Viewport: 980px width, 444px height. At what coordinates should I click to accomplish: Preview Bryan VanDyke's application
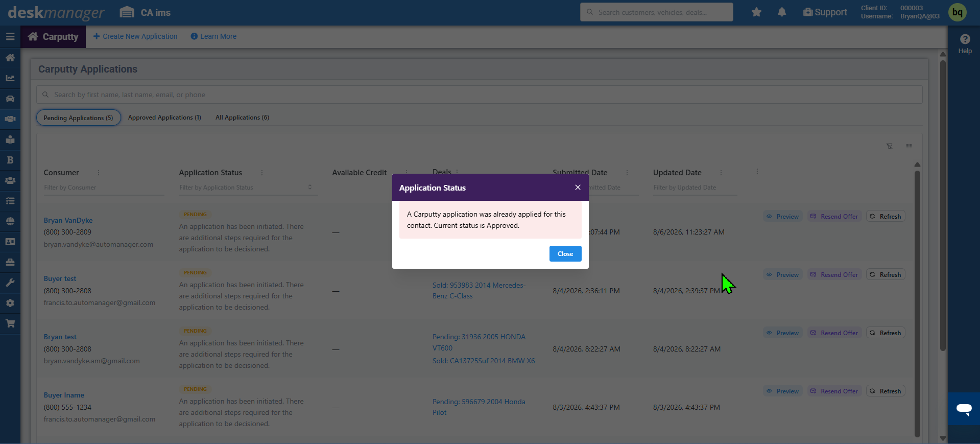point(783,217)
